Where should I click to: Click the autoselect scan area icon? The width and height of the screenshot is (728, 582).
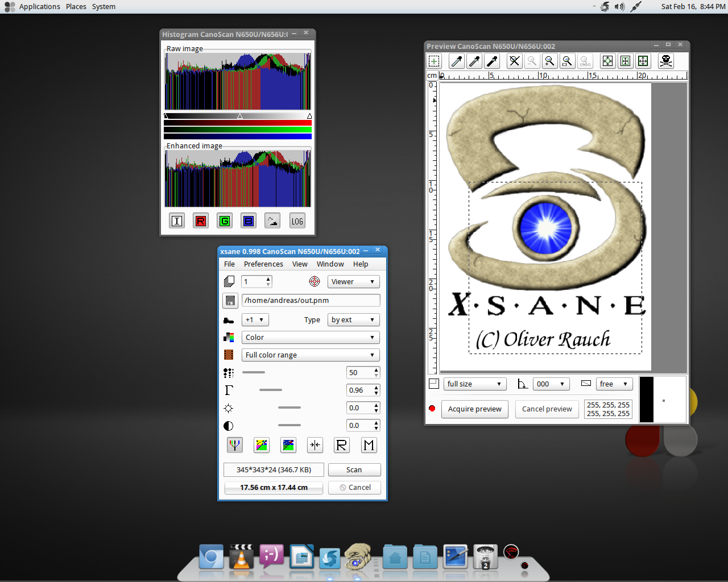coord(607,61)
